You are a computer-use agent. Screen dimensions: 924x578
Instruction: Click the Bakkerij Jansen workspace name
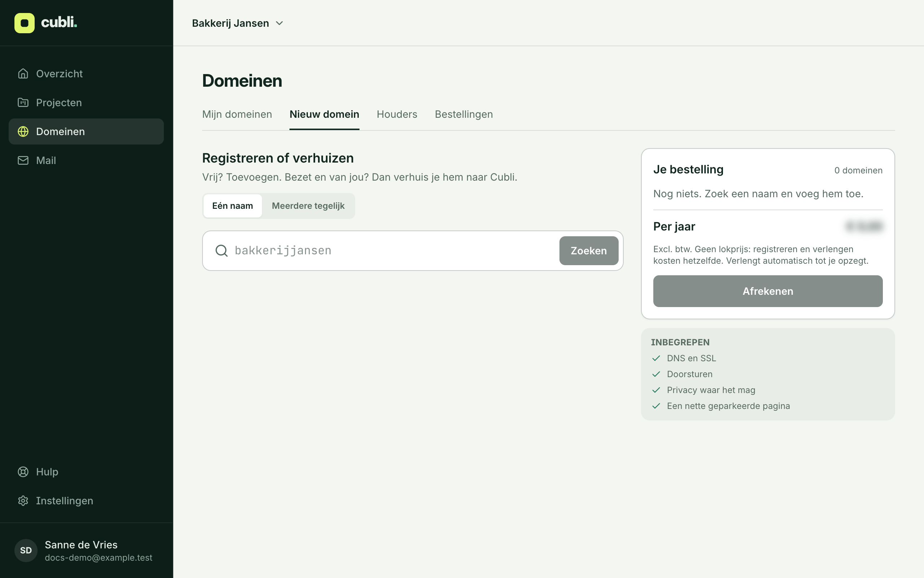tap(230, 23)
